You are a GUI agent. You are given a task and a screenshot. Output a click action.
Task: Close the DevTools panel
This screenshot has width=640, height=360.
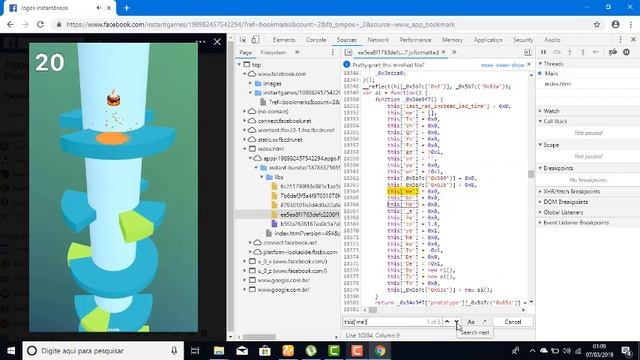(x=633, y=40)
